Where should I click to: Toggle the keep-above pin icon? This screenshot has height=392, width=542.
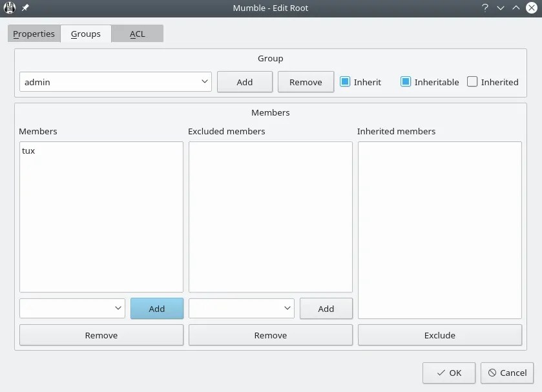tap(25, 8)
